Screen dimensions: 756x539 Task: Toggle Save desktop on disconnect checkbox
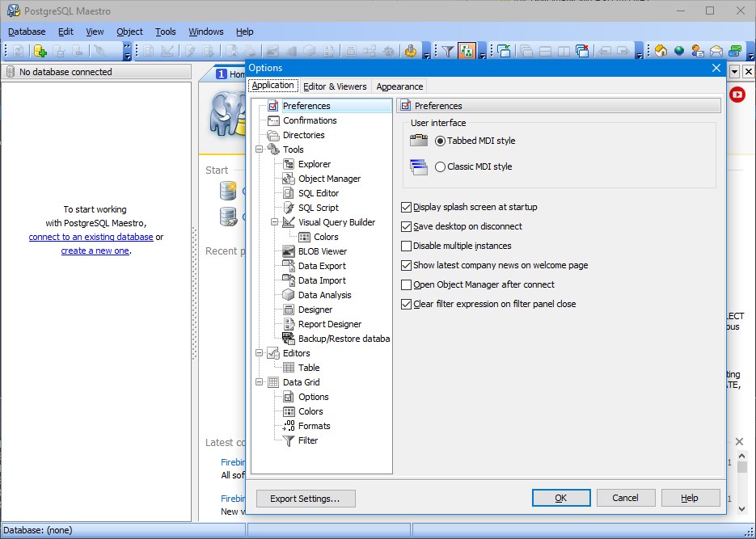pos(406,227)
